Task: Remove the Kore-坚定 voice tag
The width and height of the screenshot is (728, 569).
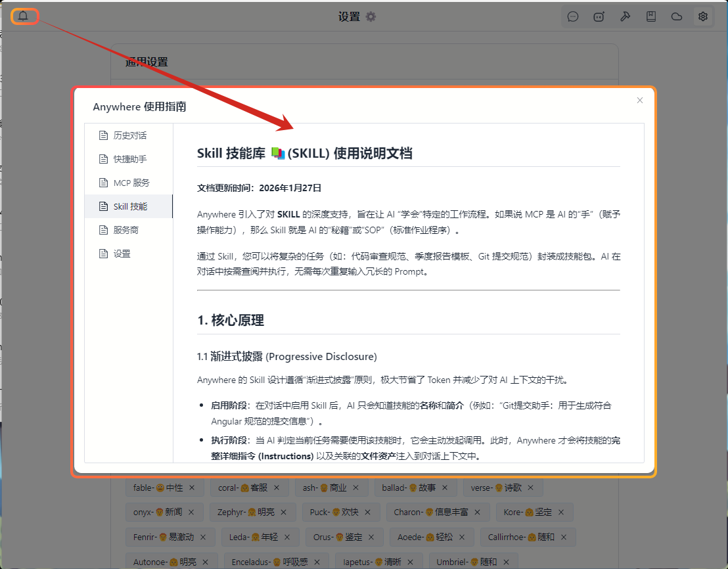Action: coord(562,512)
